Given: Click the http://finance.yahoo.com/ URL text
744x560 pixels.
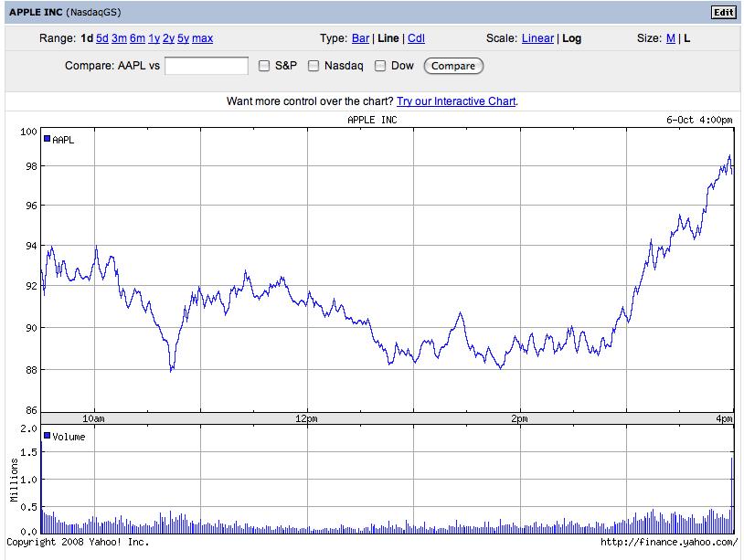Looking at the screenshot, I should pyautogui.click(x=669, y=542).
